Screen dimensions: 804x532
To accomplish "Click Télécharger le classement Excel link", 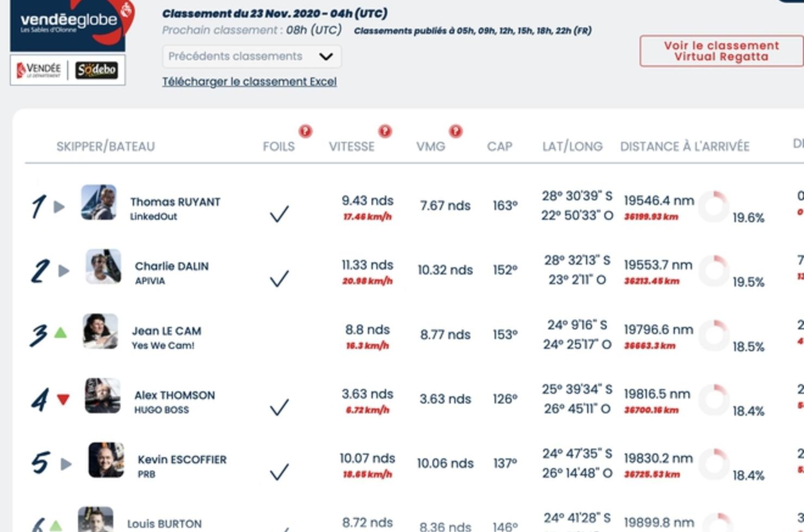I will tap(249, 81).
